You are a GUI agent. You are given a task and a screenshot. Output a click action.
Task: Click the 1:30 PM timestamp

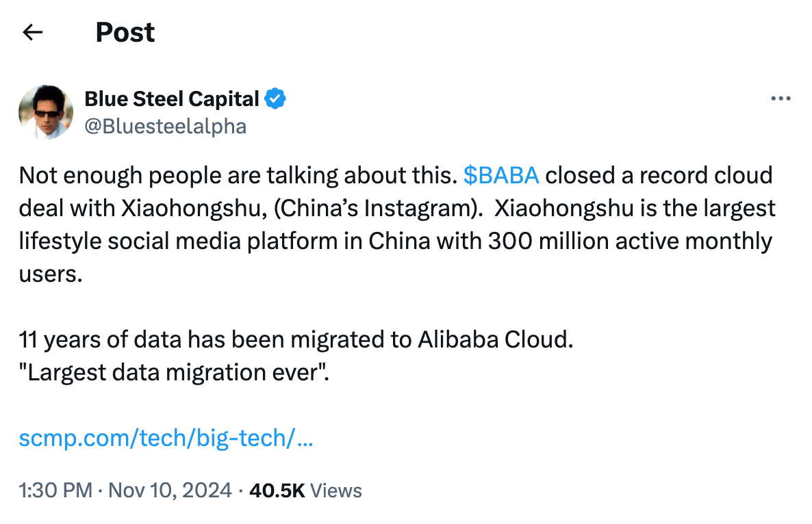click(55, 490)
